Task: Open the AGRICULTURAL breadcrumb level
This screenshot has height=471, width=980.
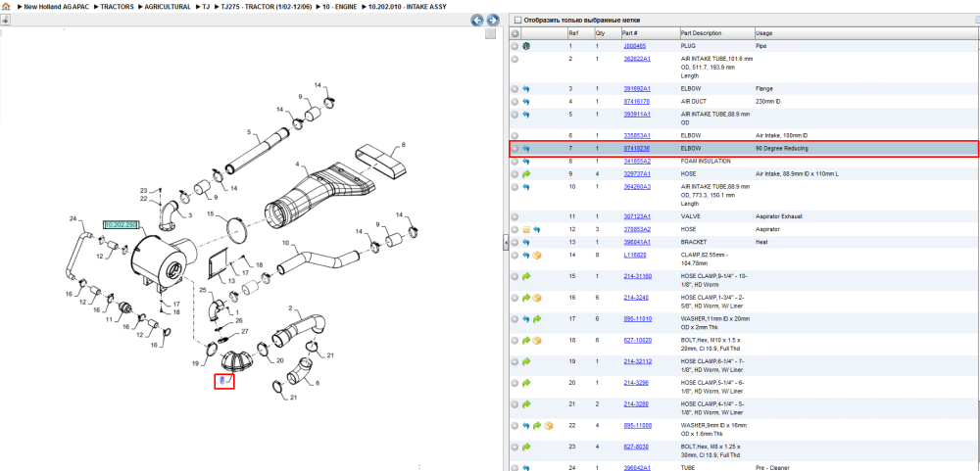Action: tap(168, 6)
